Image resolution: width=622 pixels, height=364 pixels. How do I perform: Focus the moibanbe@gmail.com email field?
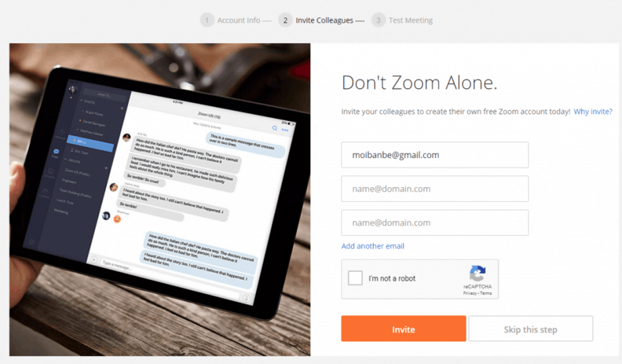pos(435,155)
